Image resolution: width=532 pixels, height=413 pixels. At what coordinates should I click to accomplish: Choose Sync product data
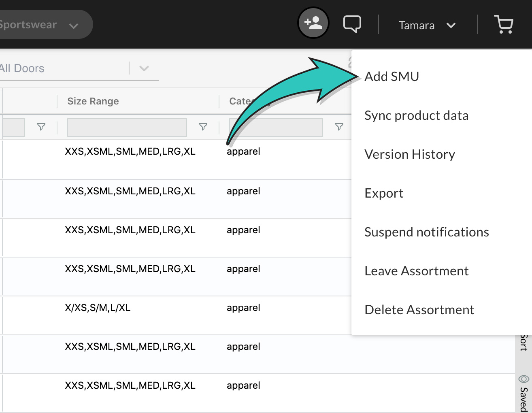point(416,115)
